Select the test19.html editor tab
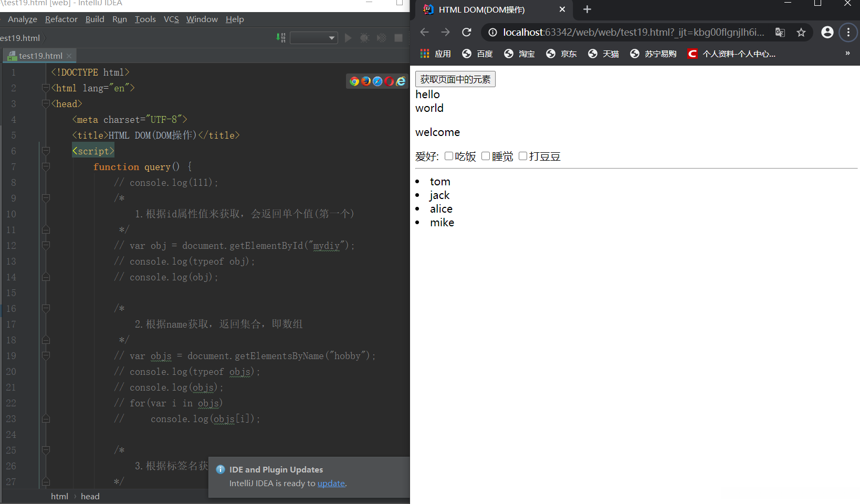 (x=40, y=56)
